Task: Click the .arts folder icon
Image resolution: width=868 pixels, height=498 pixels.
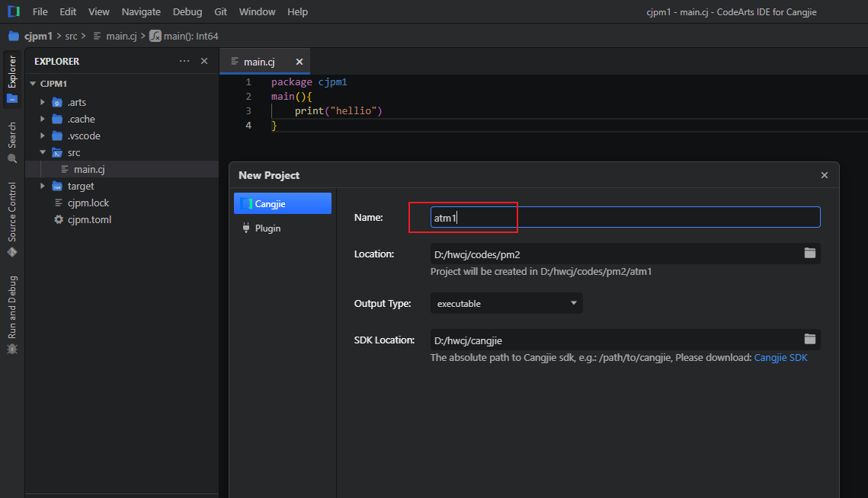Action: (57, 102)
